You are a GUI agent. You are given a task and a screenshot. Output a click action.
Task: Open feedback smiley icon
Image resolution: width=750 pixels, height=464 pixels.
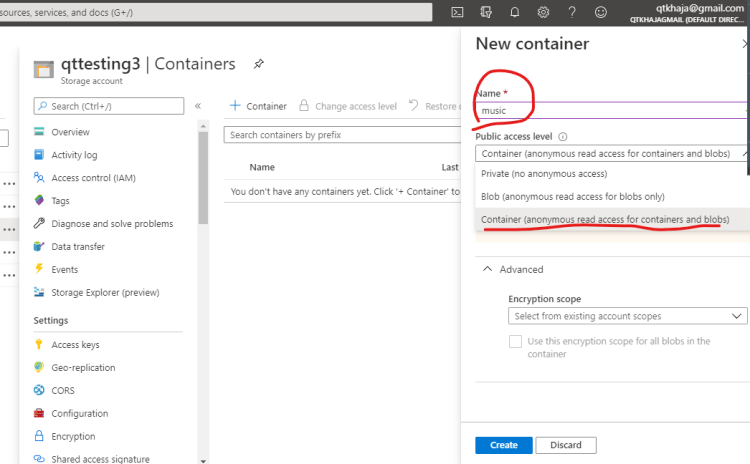pyautogui.click(x=601, y=12)
